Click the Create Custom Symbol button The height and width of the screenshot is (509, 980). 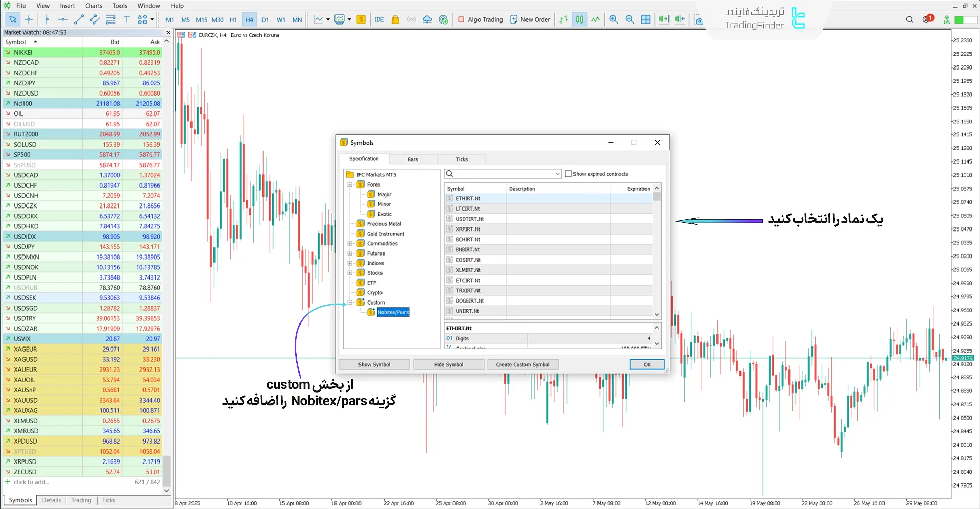pyautogui.click(x=522, y=364)
